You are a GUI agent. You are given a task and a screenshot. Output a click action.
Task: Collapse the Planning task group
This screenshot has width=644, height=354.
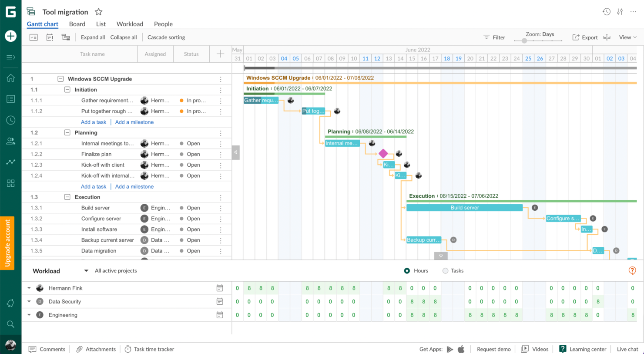tap(67, 132)
